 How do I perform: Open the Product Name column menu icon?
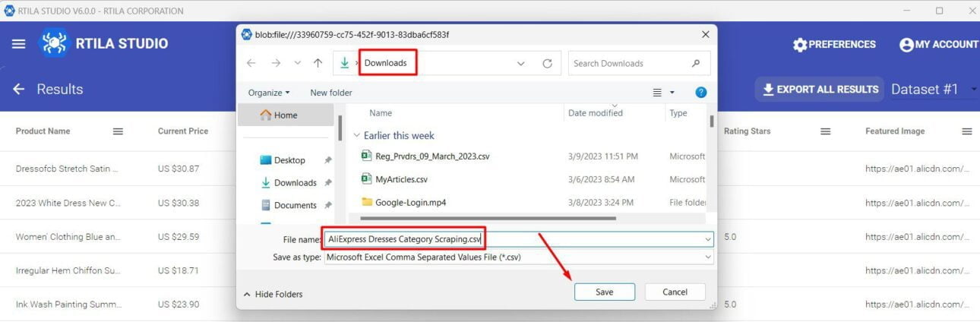(x=118, y=131)
